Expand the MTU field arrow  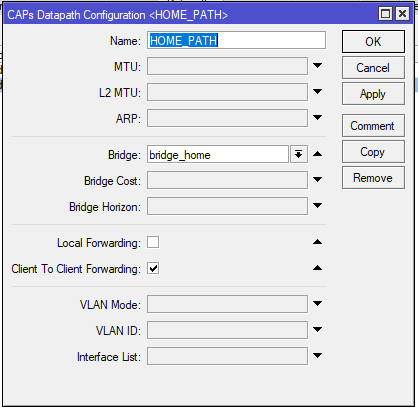click(x=318, y=66)
